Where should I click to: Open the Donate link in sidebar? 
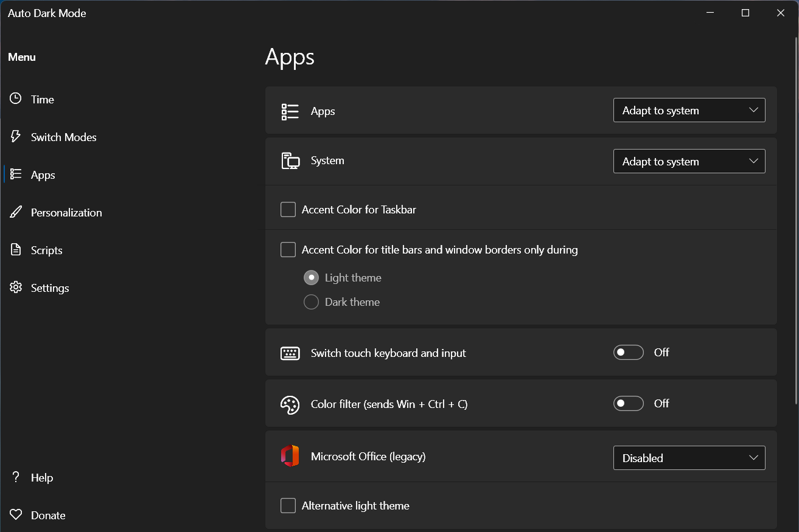coord(48,515)
